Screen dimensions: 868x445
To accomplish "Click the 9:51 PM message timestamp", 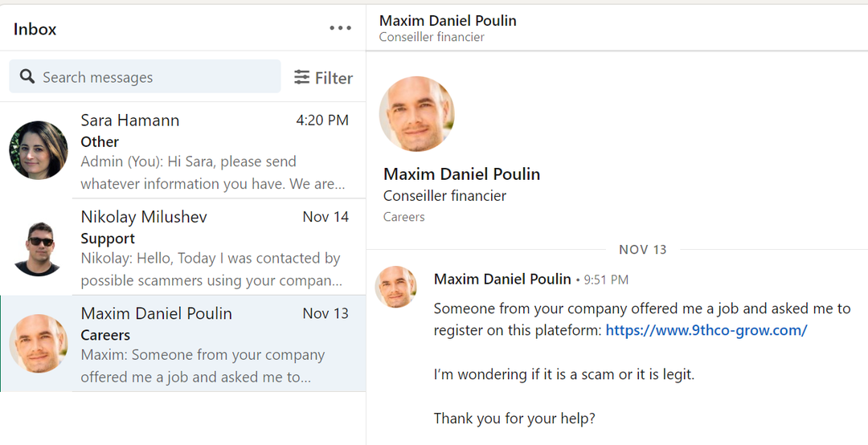I will [x=606, y=280].
